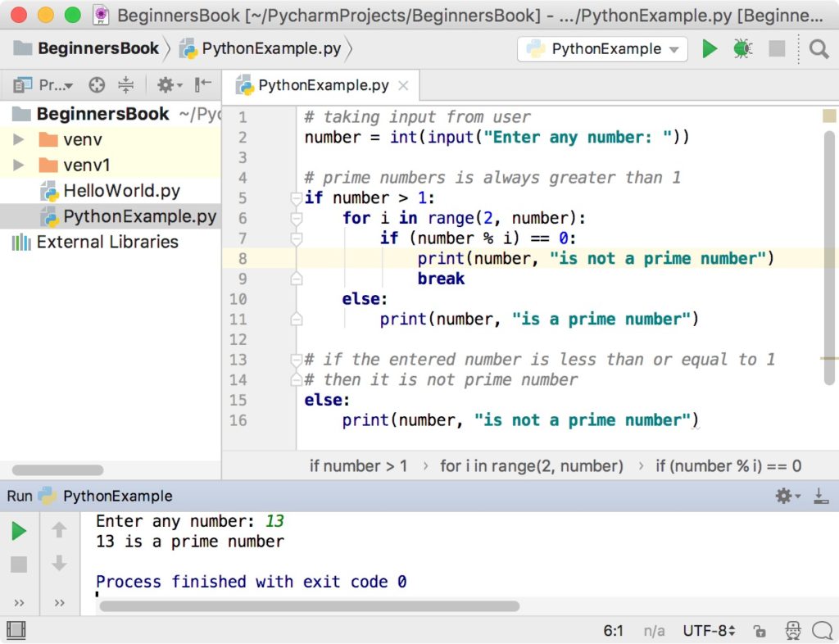Toggle tool window quick-access button in status bar
Viewport: 839px width, 644px height.
[16, 630]
